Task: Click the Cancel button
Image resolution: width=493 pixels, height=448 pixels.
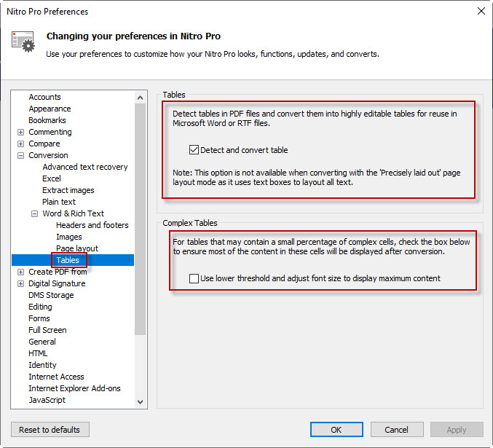Action: (396, 430)
